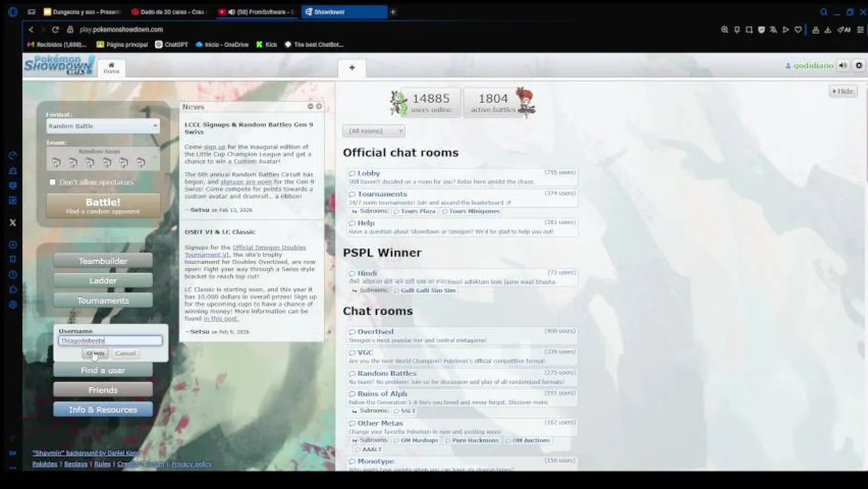Hide the rooms list with Hide button

coord(843,91)
